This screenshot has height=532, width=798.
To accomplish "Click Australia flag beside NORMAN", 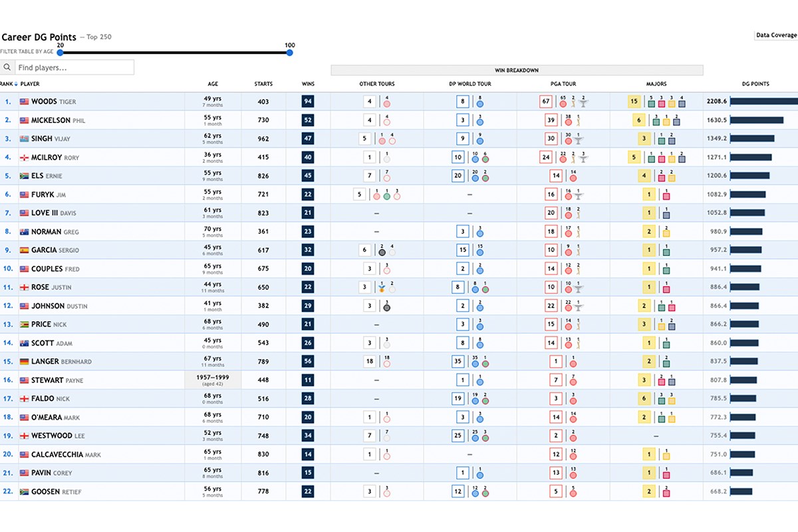I will [x=25, y=232].
